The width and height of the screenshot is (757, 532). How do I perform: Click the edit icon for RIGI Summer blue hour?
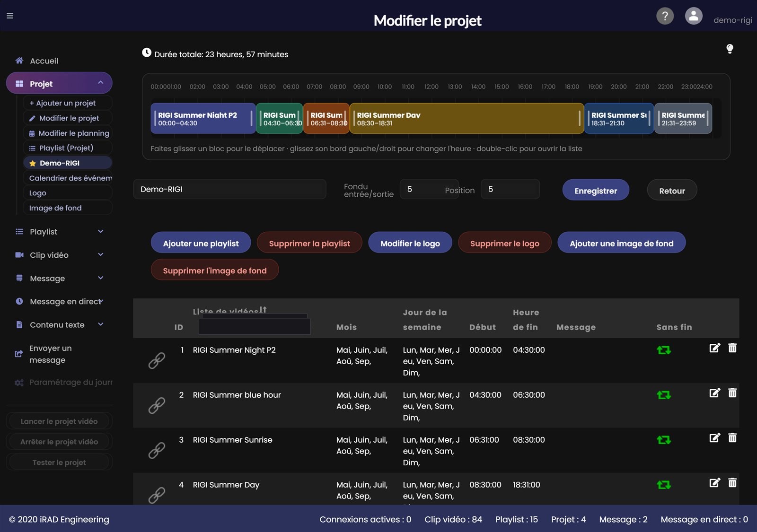714,393
